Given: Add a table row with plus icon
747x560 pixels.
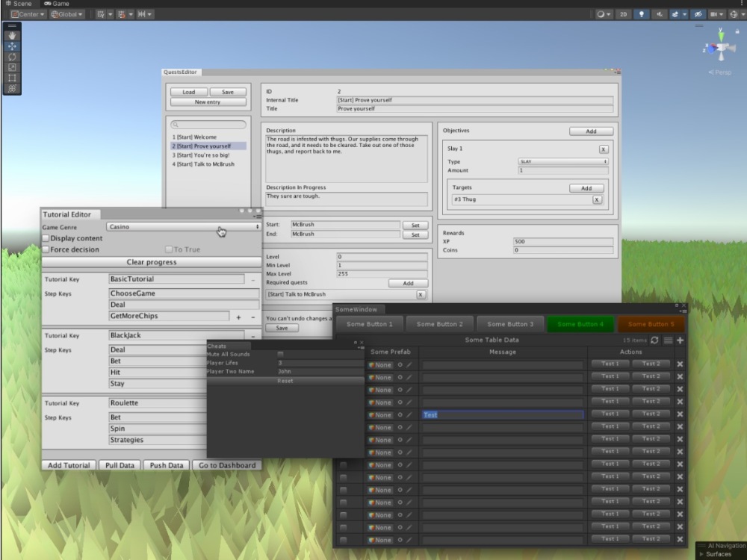Looking at the screenshot, I should coord(680,340).
